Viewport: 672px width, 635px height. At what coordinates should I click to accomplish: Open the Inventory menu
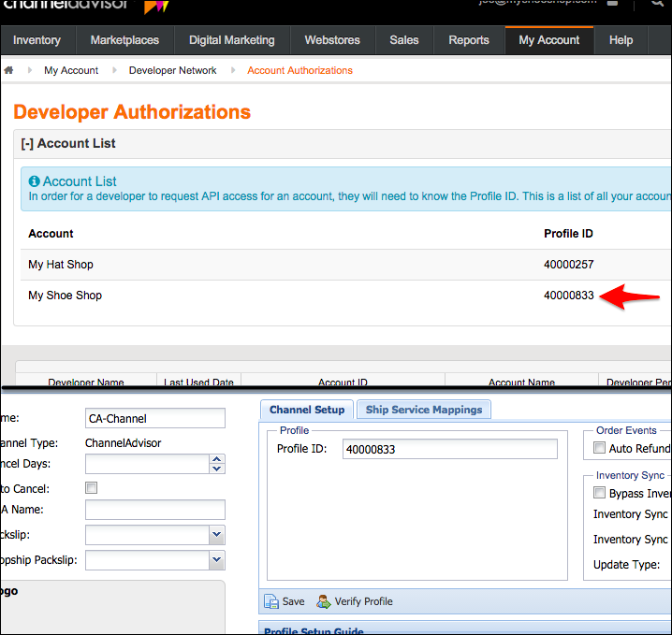coord(37,40)
